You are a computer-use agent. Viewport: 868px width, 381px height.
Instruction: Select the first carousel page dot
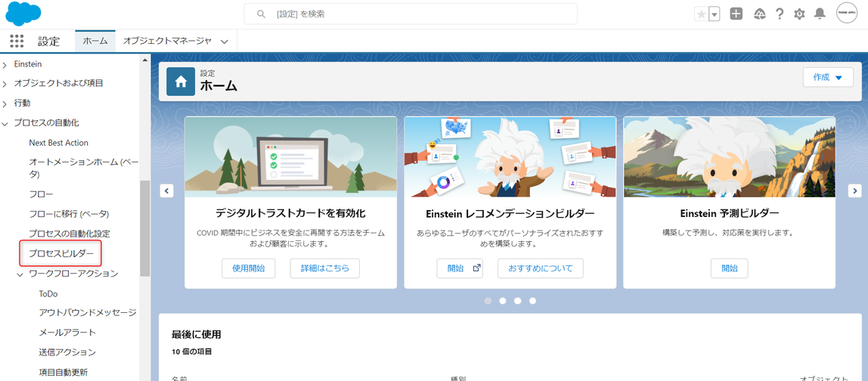click(488, 301)
